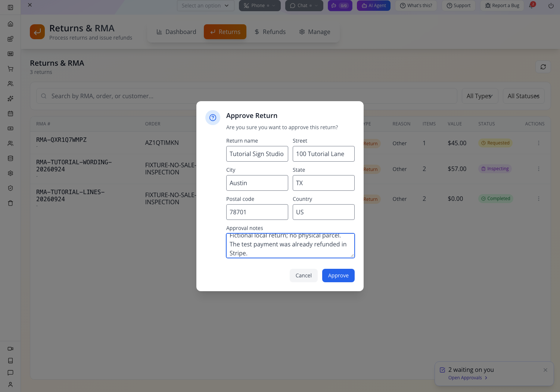Dismiss the waiting on you notification
The height and width of the screenshot is (392, 560).
point(545,370)
